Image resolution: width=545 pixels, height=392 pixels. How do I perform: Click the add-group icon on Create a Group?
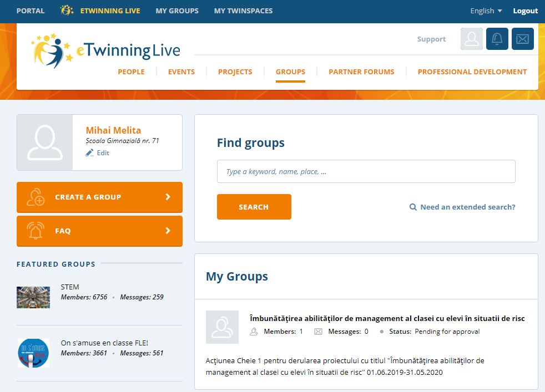pyautogui.click(x=36, y=197)
